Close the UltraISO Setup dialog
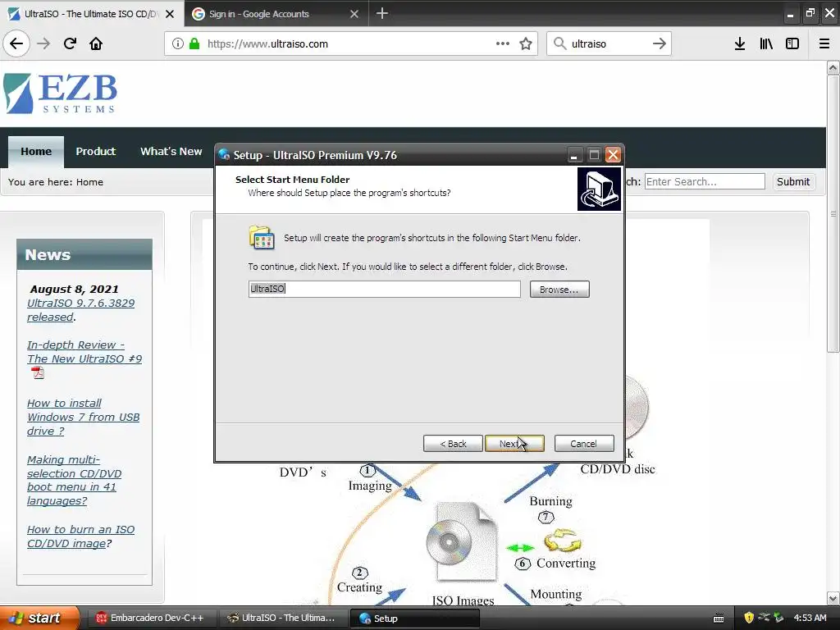 click(x=613, y=155)
